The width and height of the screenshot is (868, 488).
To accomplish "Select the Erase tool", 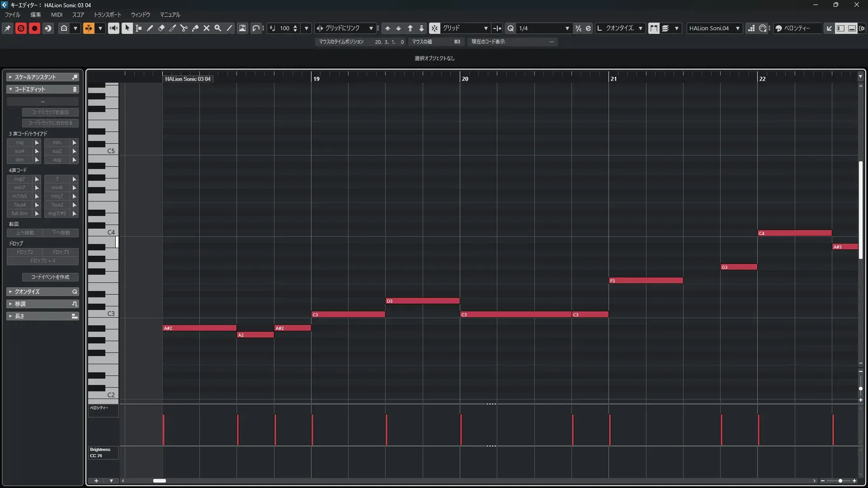I will click(161, 28).
